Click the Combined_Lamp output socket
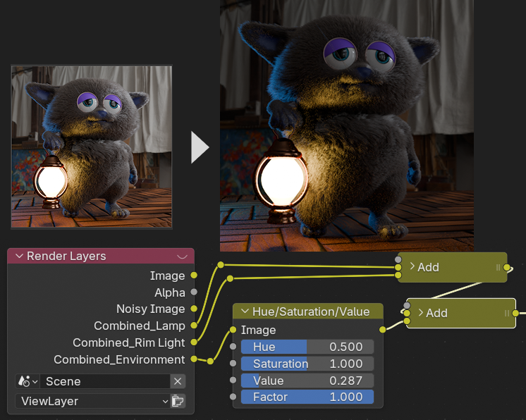 coord(194,326)
